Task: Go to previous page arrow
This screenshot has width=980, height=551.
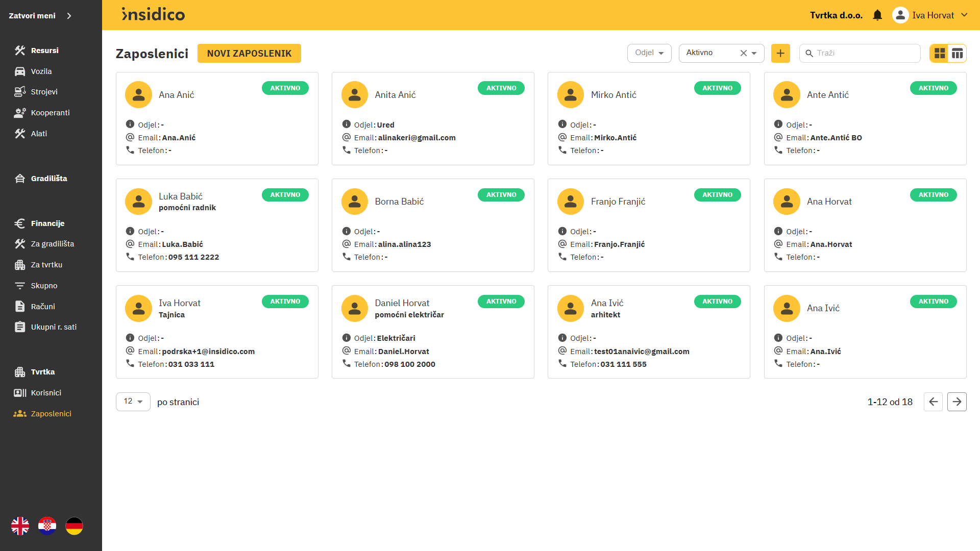Action: (933, 402)
